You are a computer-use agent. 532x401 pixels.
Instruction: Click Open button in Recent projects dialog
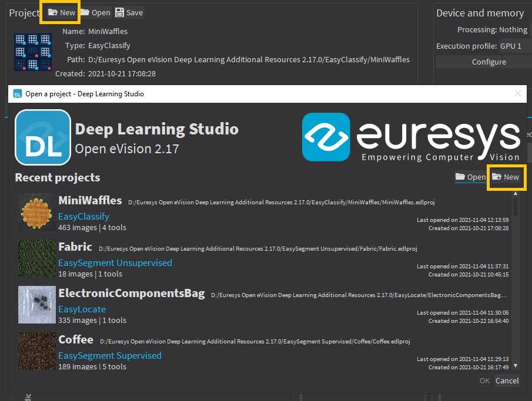[470, 177]
